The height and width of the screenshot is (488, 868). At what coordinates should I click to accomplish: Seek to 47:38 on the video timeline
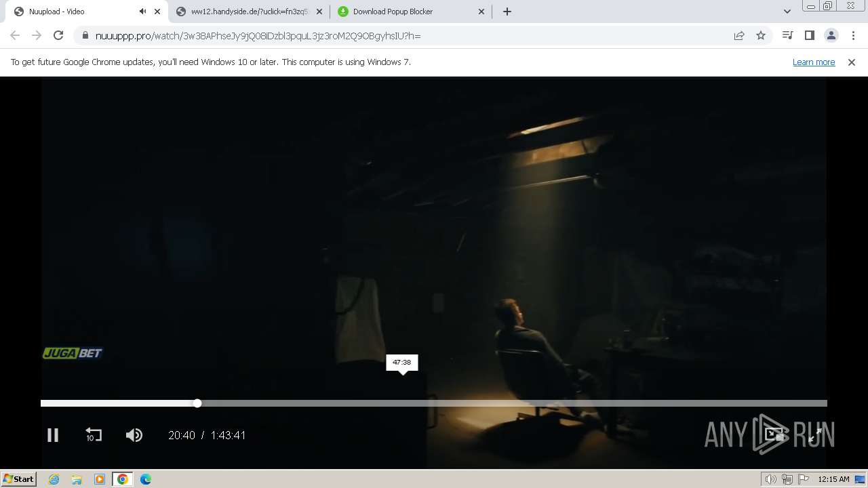point(402,403)
